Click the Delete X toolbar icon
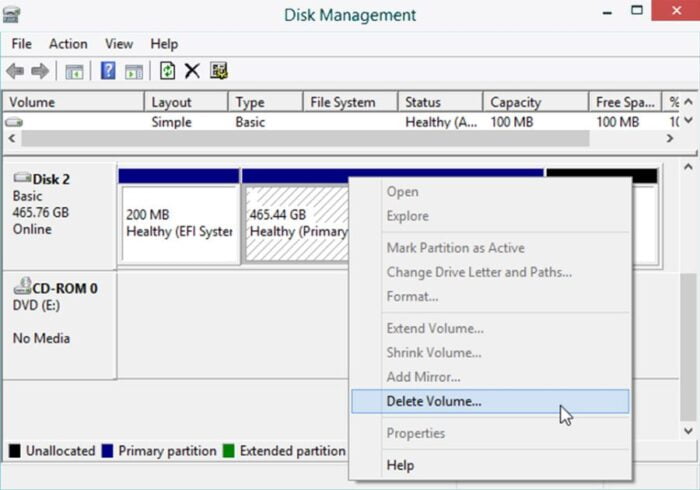This screenshot has width=700, height=490. tap(192, 71)
